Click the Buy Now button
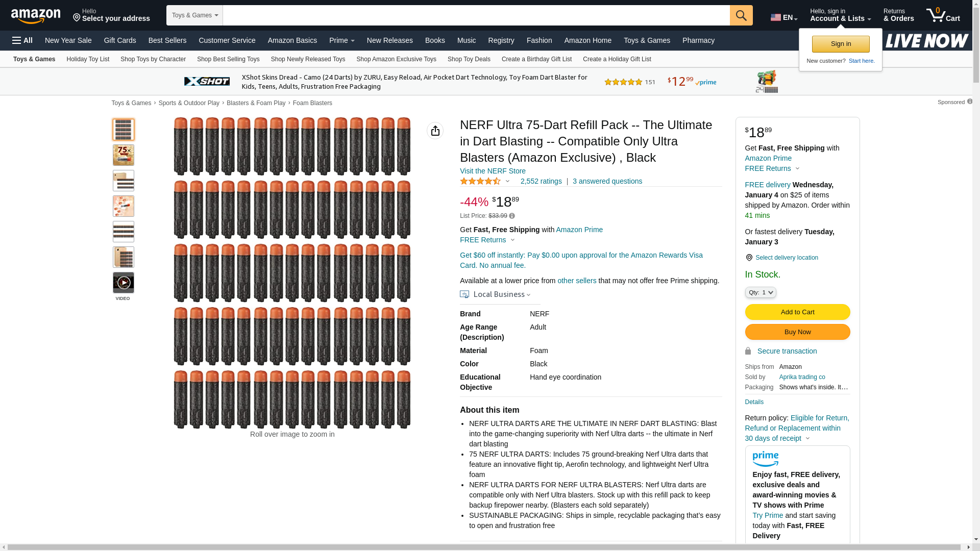This screenshot has height=551, width=980. tap(797, 332)
